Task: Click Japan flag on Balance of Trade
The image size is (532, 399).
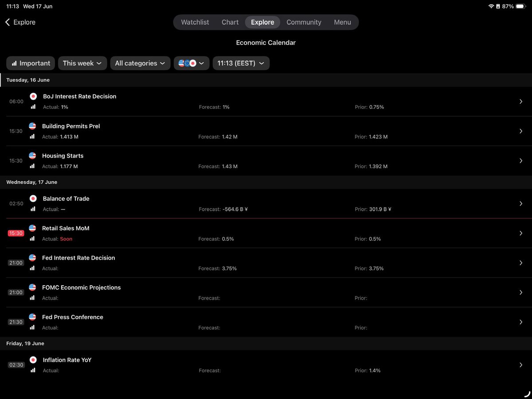Action: point(33,198)
